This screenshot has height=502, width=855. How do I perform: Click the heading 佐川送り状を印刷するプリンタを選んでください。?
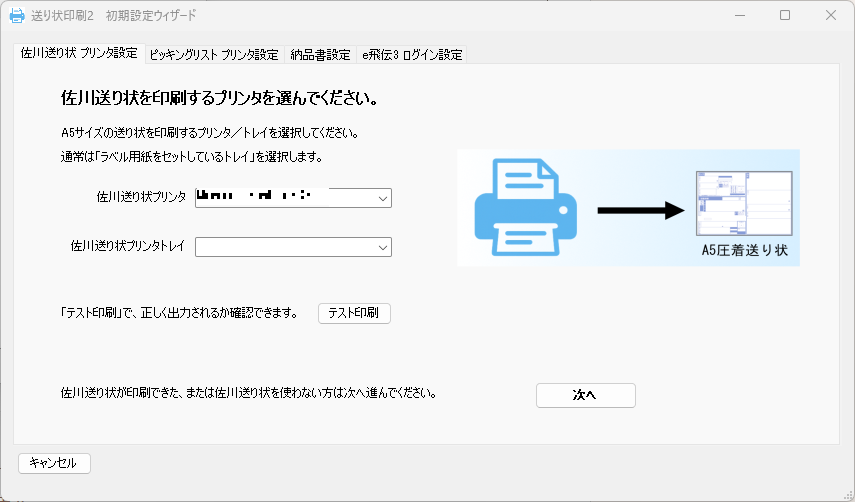point(219,99)
